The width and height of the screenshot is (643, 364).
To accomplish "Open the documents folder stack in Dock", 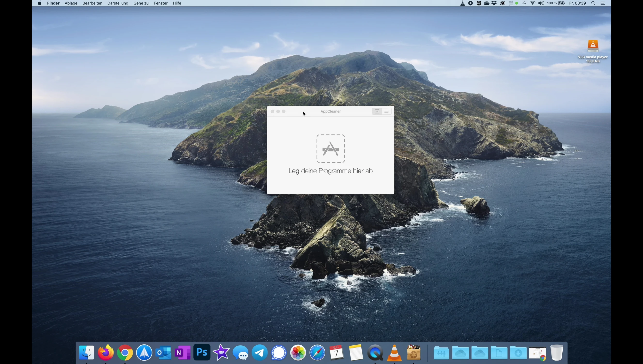I will point(499,353).
